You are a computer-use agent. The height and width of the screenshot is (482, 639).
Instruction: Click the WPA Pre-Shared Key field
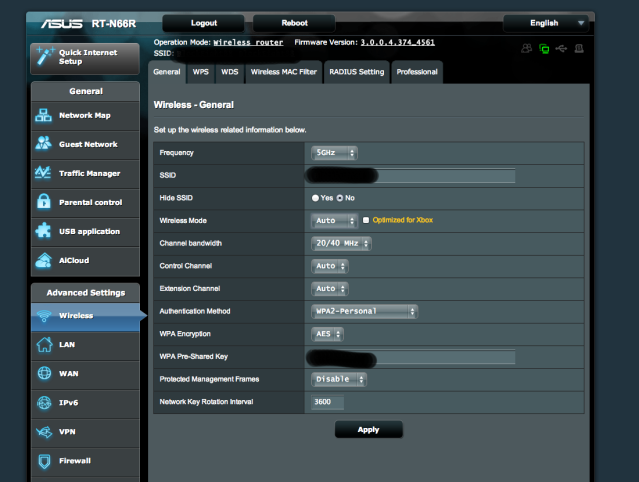tap(411, 357)
